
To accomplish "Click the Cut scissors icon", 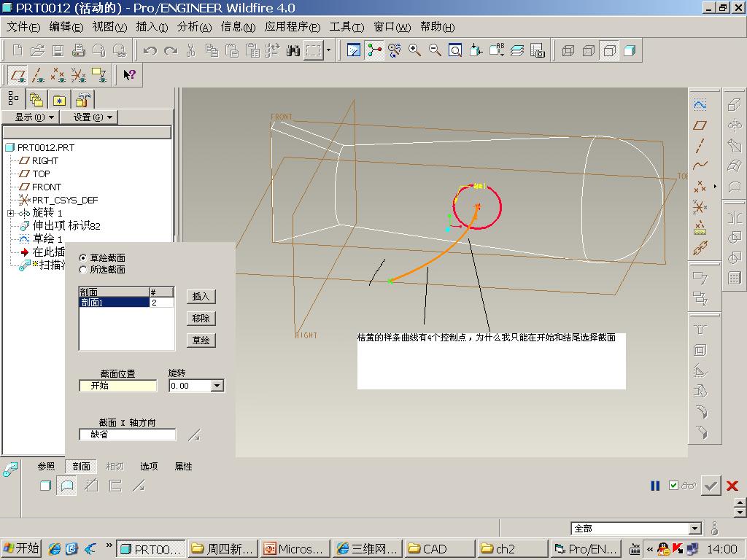I will [x=191, y=50].
